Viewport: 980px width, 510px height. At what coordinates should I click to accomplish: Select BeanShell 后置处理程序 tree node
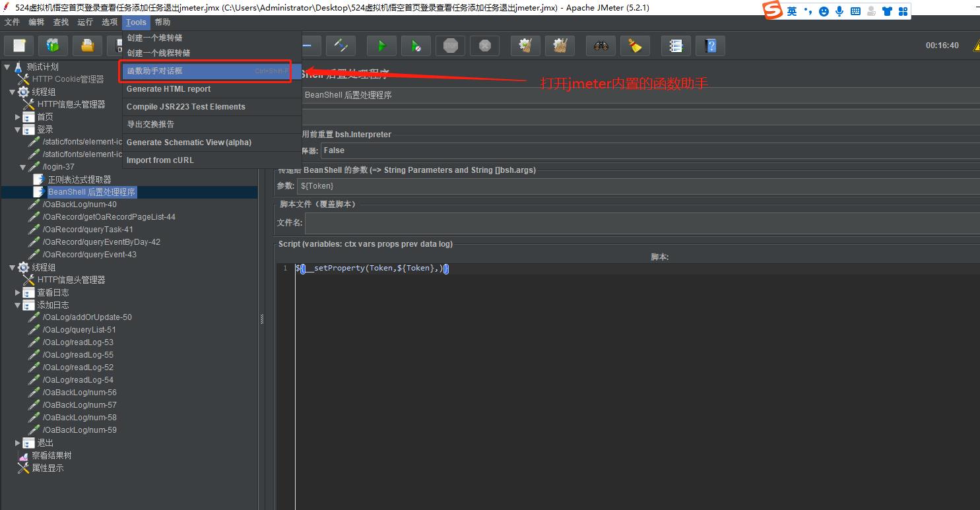[92, 192]
